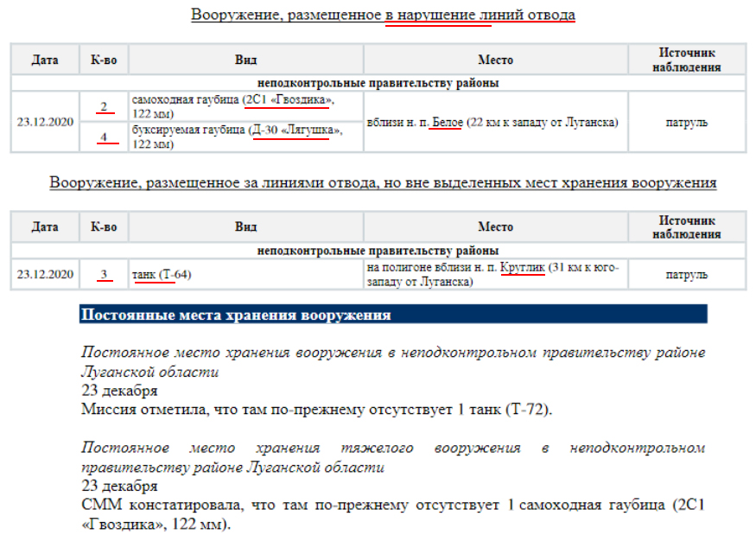Click the патруль cell in the Круглик row
The height and width of the screenshot is (535, 756).
coord(687,275)
